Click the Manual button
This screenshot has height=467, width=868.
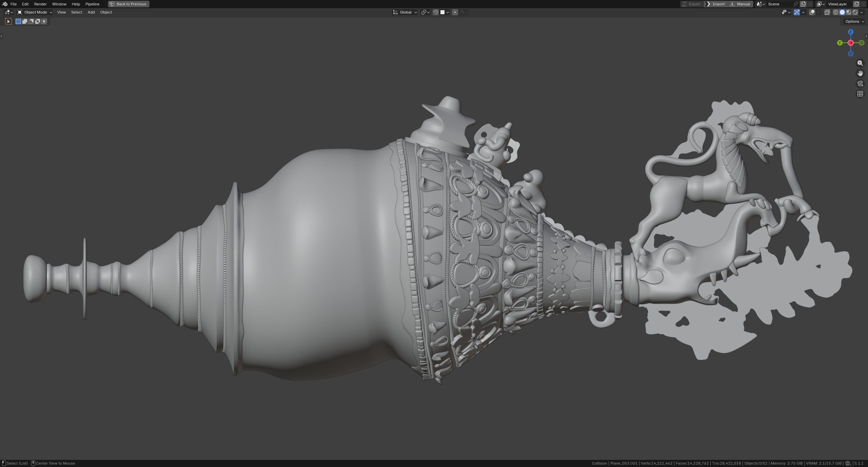(x=740, y=4)
